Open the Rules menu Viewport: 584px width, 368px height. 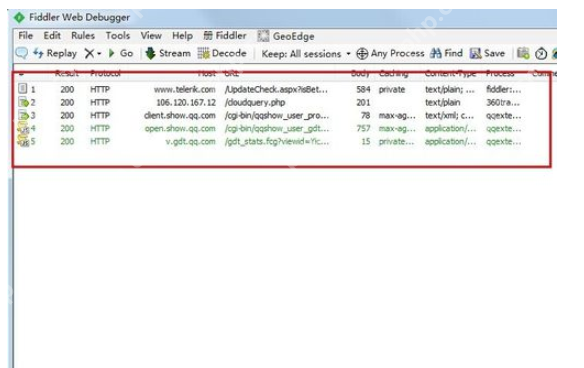click(x=83, y=36)
